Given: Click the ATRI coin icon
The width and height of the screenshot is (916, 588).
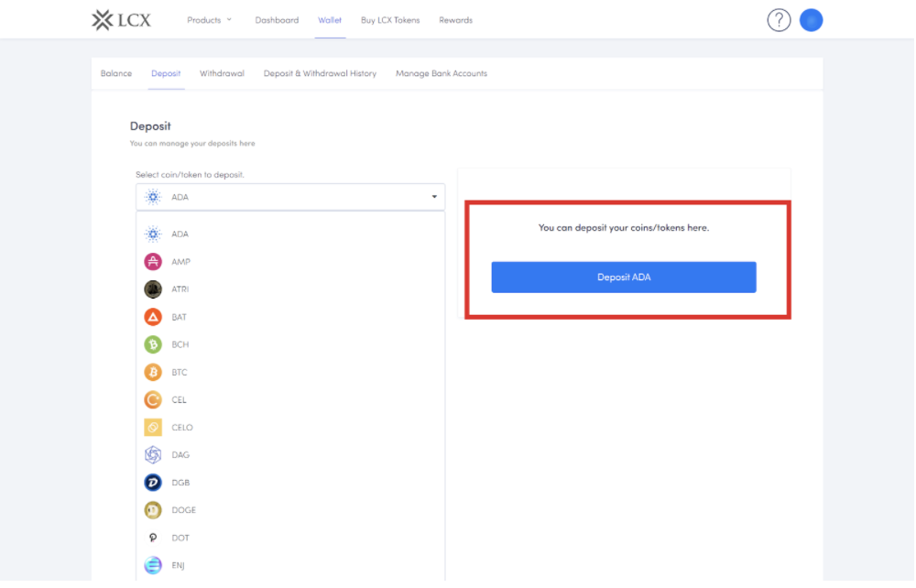Looking at the screenshot, I should (153, 289).
